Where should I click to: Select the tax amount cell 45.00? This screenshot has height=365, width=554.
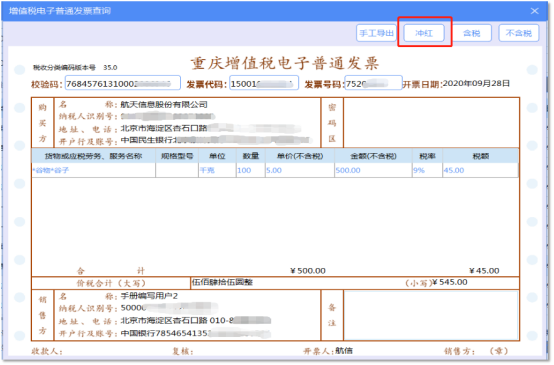[x=481, y=170]
